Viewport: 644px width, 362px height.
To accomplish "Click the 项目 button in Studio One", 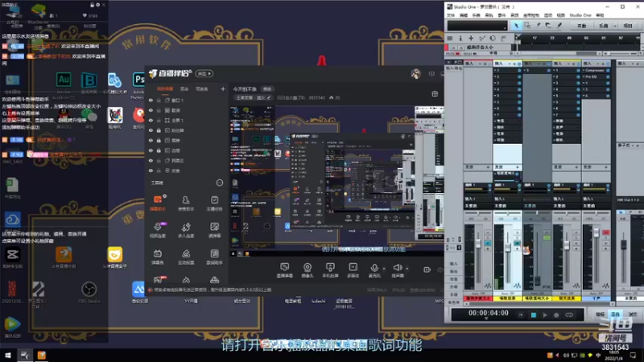I will [628, 26].
